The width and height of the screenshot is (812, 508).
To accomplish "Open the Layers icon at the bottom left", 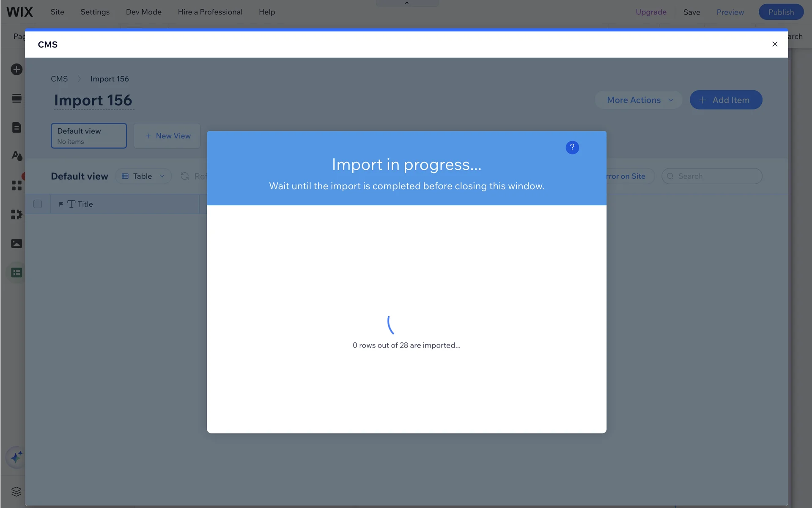I will [16, 491].
